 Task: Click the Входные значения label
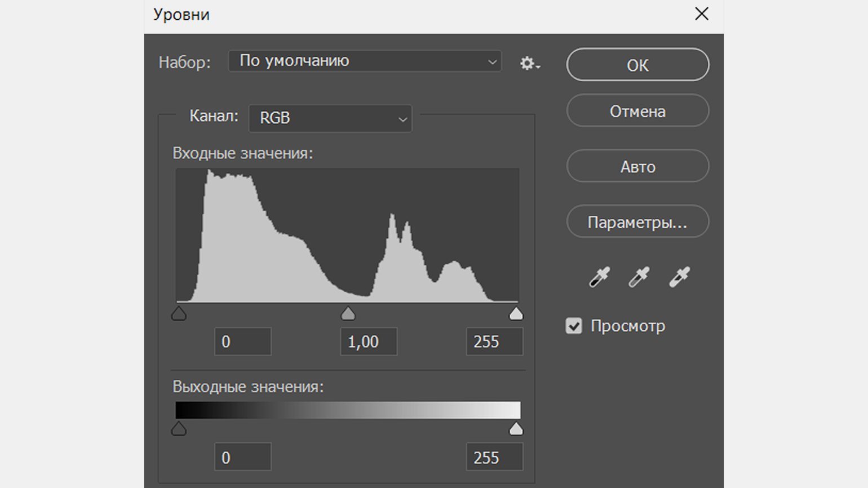[x=242, y=153]
